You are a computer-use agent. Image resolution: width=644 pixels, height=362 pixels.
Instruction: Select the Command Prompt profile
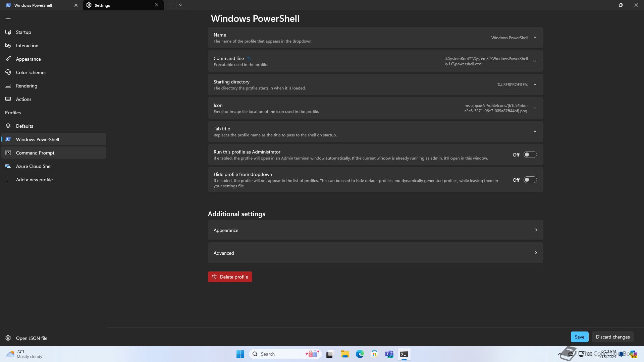tap(54, 153)
